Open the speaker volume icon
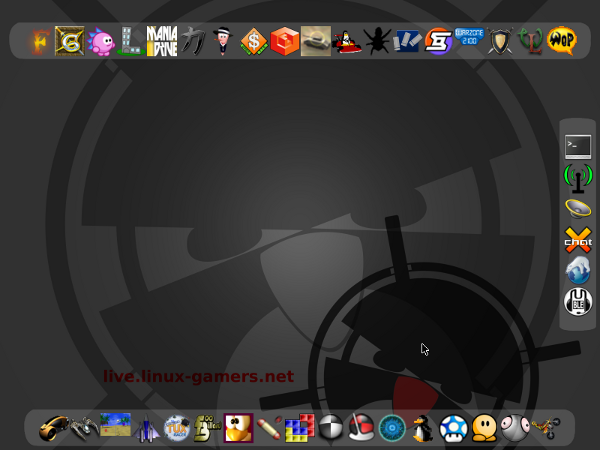Image resolution: width=600 pixels, height=450 pixels. pos(578,209)
